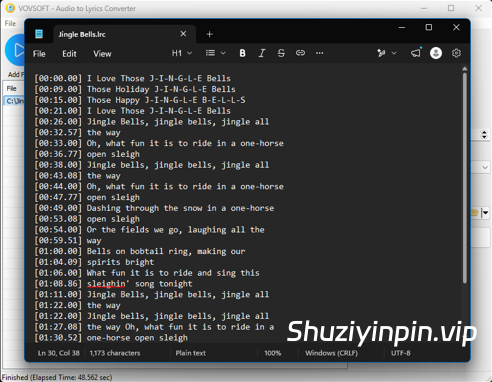Open the VOVSOFT folder browse dropdown arrow
This screenshot has width=492, height=382.
coord(485,213)
